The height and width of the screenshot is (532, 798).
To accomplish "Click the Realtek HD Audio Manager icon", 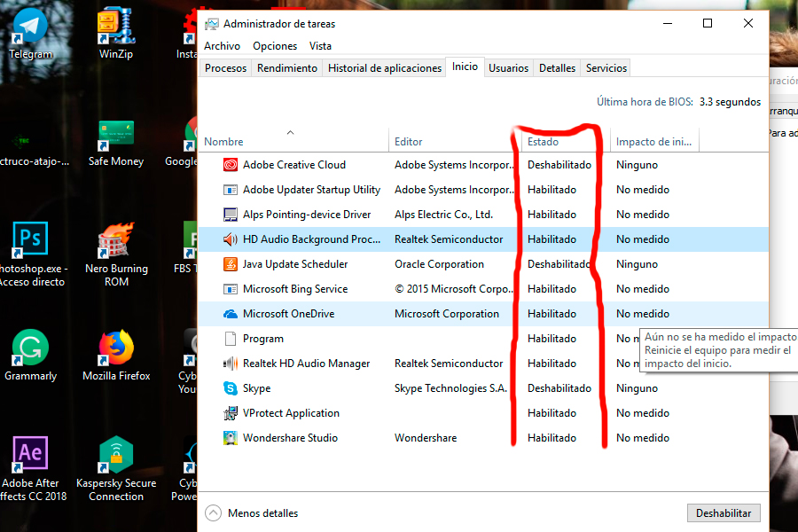I will [x=231, y=363].
